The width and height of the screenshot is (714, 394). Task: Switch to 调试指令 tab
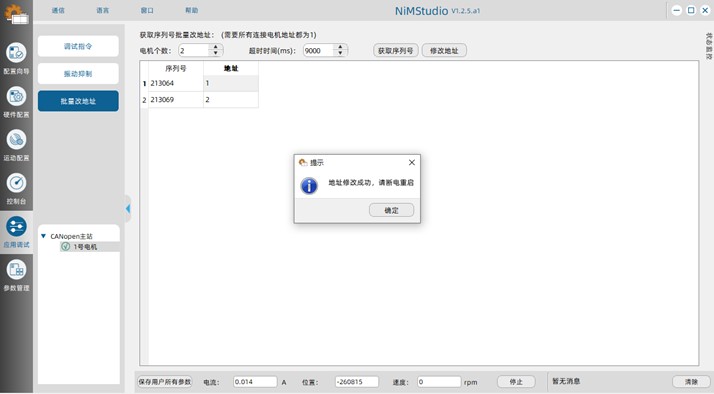tap(78, 46)
